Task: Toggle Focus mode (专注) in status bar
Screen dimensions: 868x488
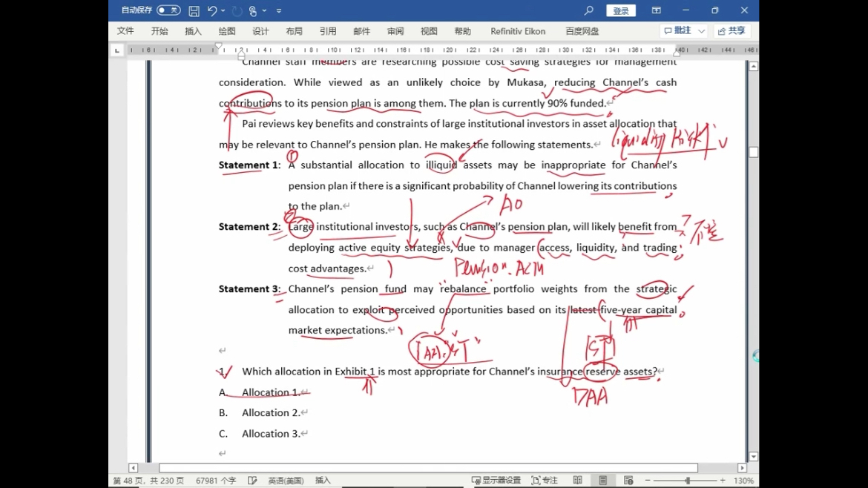Action: 545,481
